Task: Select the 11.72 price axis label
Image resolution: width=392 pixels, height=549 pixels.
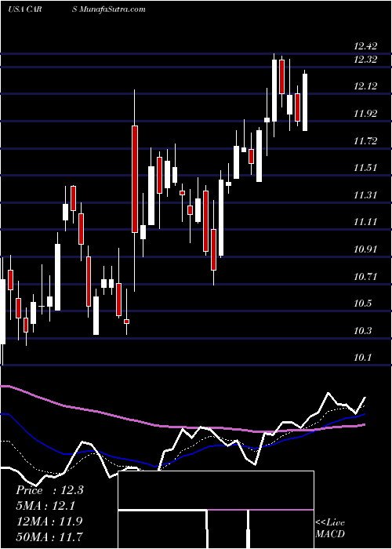Action: [365, 141]
